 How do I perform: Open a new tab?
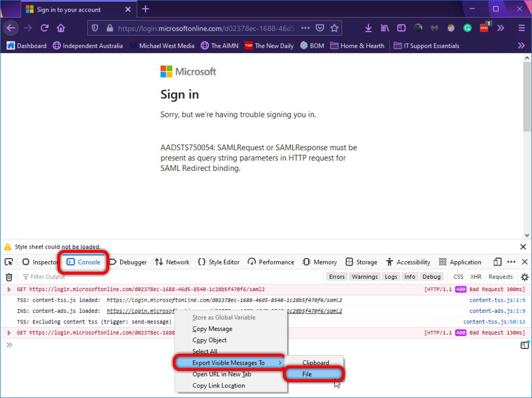146,9
